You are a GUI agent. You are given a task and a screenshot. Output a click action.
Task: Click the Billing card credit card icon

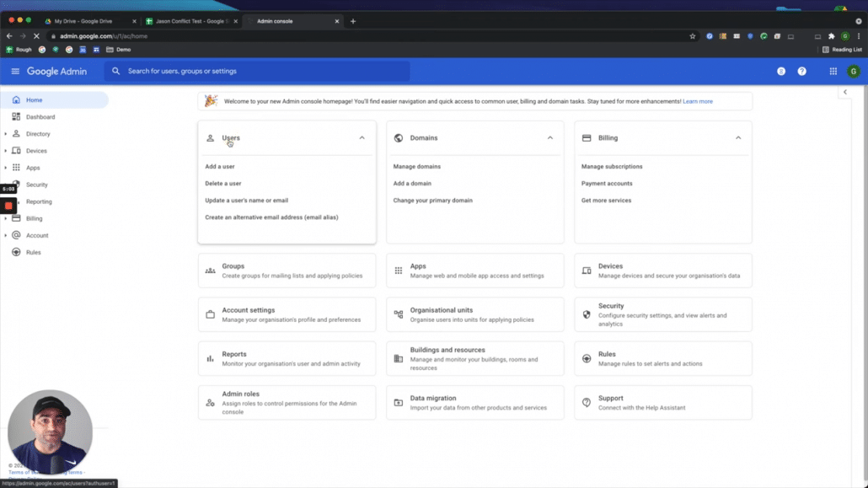click(x=587, y=138)
